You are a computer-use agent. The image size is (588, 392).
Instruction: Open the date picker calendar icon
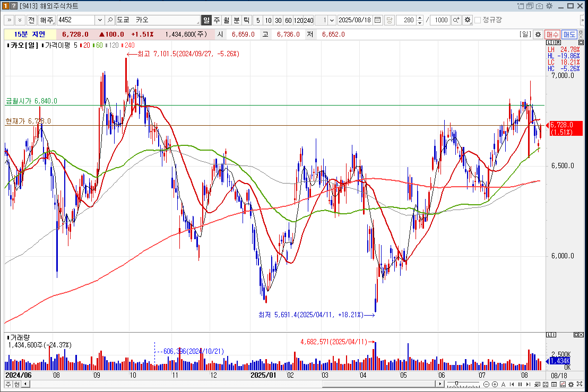click(x=378, y=20)
